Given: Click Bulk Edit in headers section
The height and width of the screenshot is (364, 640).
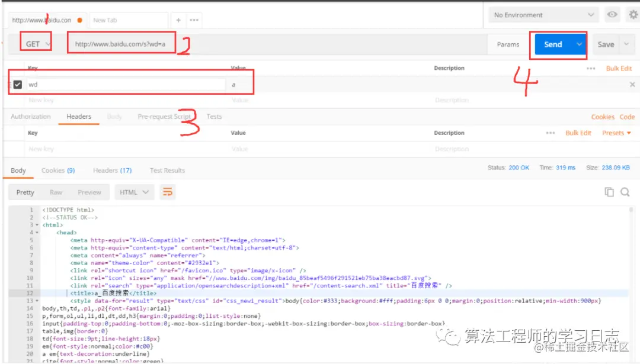Looking at the screenshot, I should tap(578, 133).
